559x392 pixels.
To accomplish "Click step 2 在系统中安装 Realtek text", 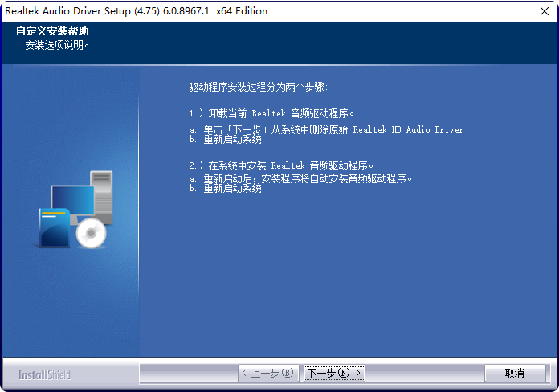I will pyautogui.click(x=281, y=165).
